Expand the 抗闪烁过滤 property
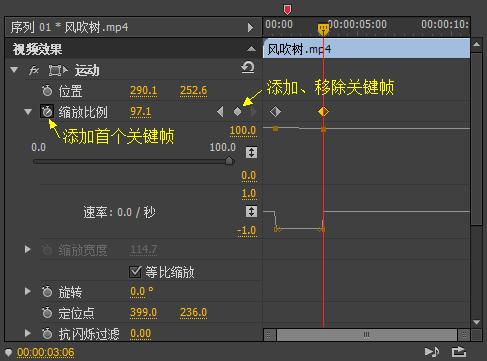This screenshot has width=487, height=361. tap(28, 333)
